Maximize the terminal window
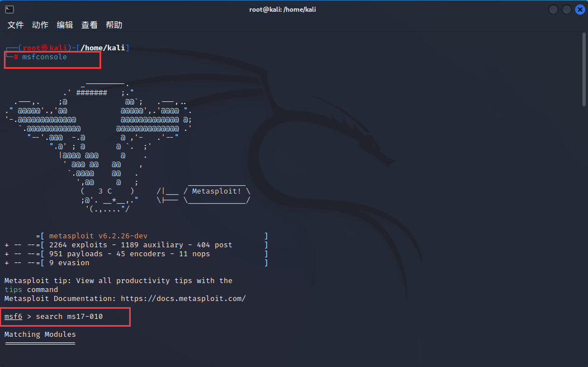 tap(567, 10)
